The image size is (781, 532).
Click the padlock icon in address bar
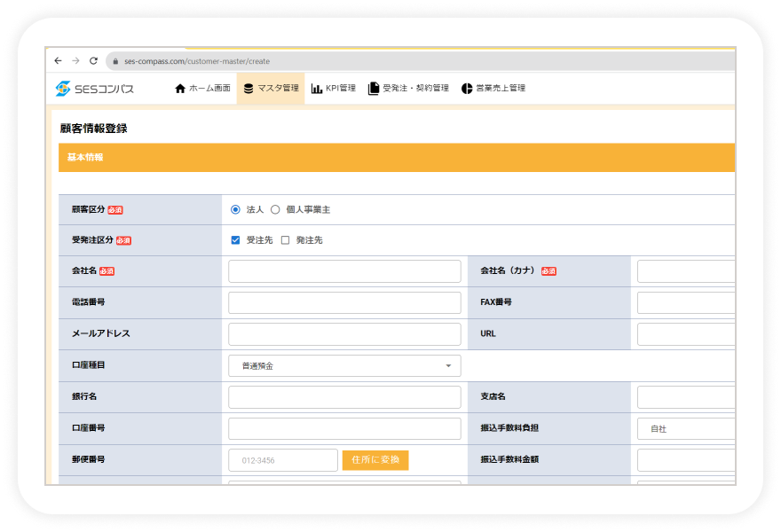pyautogui.click(x=115, y=61)
